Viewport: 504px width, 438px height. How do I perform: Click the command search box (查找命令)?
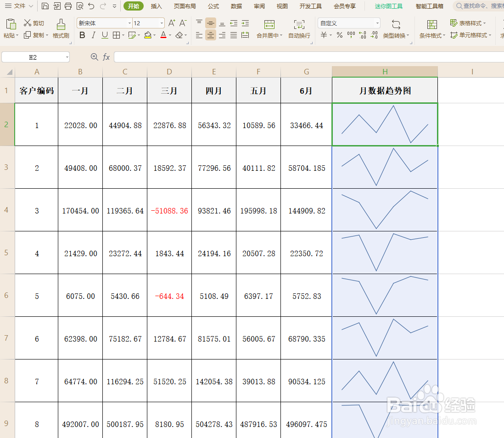479,6
